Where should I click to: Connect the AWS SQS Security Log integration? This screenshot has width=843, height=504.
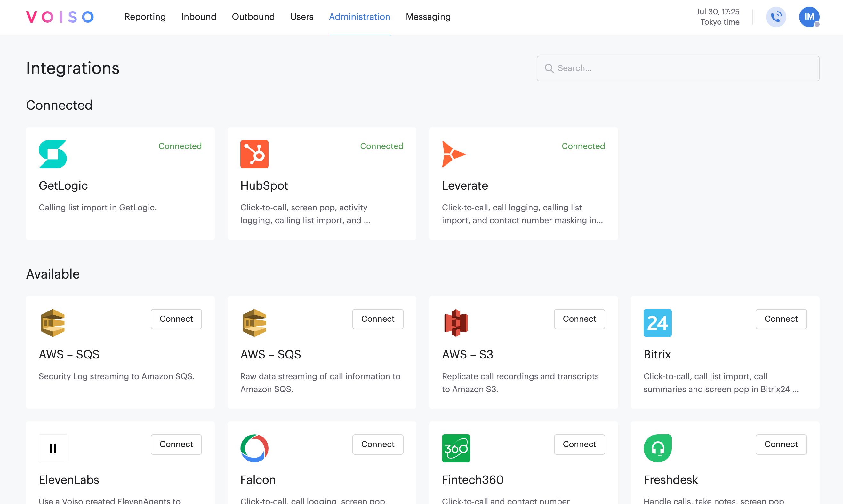click(x=176, y=319)
